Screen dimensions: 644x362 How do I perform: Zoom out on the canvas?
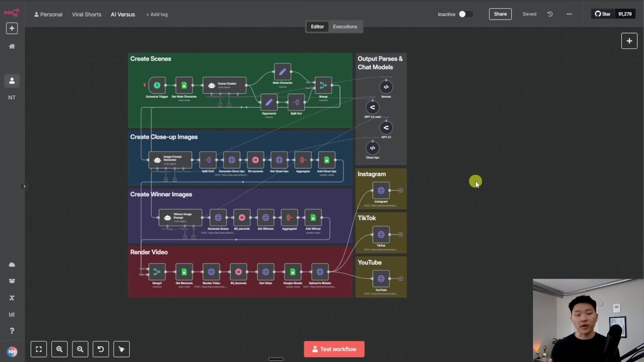[x=80, y=349]
